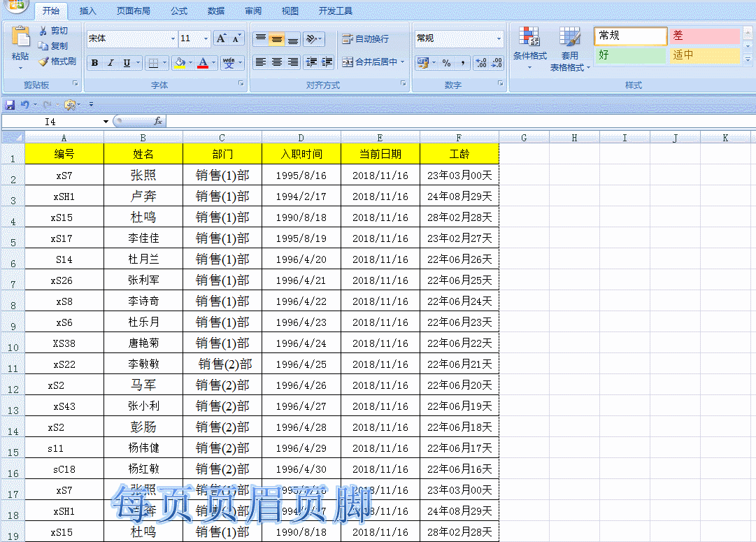Decrease font size with small A icon

pos(236,38)
